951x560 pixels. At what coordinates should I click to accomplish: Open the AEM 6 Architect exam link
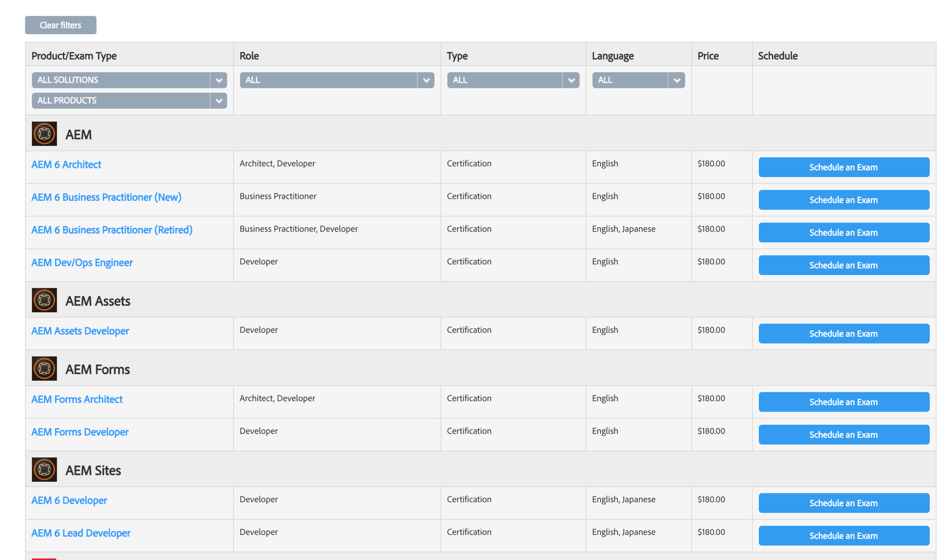pos(66,164)
